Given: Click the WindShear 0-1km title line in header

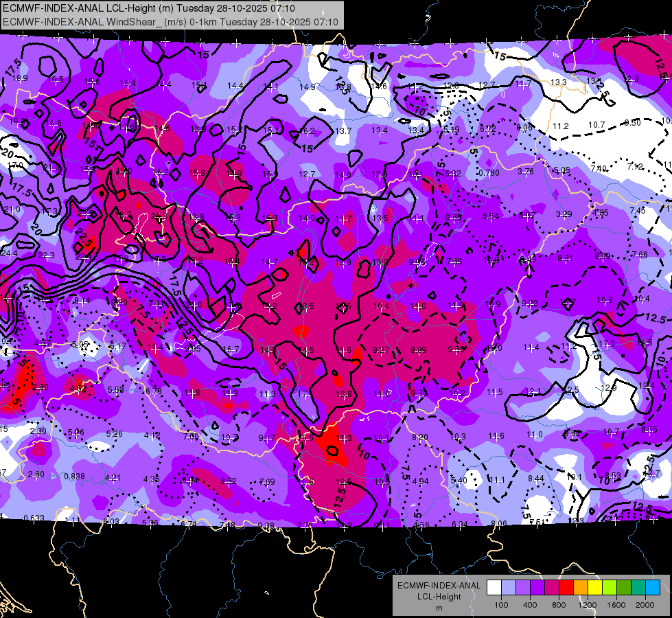Looking at the screenshot, I should (x=170, y=22).
